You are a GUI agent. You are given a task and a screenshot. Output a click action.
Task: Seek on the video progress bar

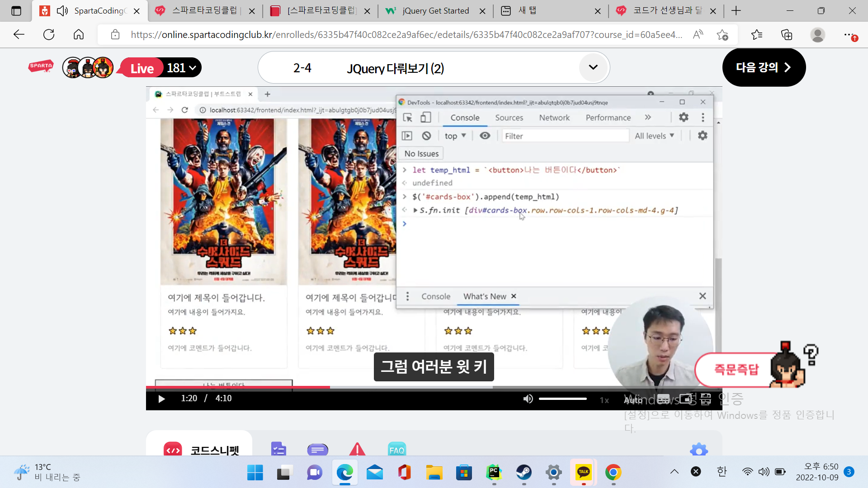(434, 387)
